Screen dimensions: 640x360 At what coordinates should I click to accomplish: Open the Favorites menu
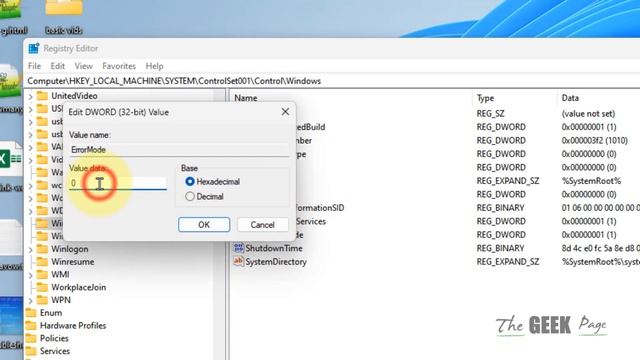pyautogui.click(x=119, y=66)
